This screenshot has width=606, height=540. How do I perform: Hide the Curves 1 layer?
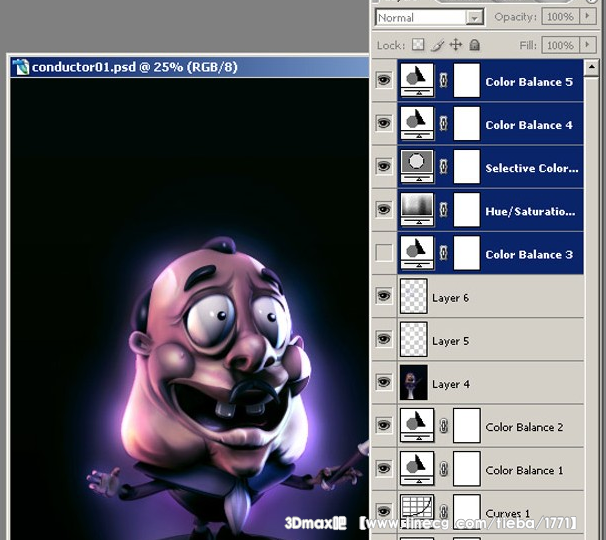coord(384,511)
